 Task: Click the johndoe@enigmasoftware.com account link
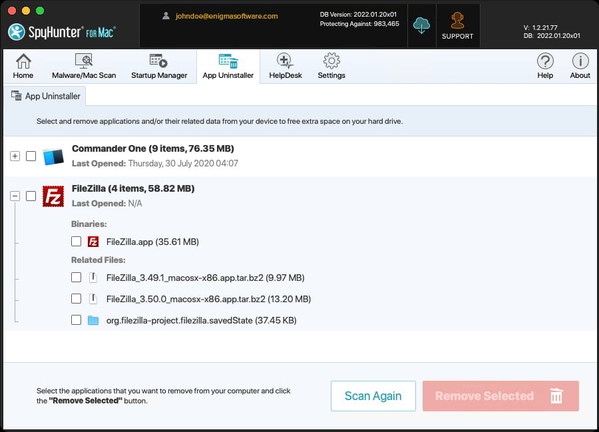[227, 16]
